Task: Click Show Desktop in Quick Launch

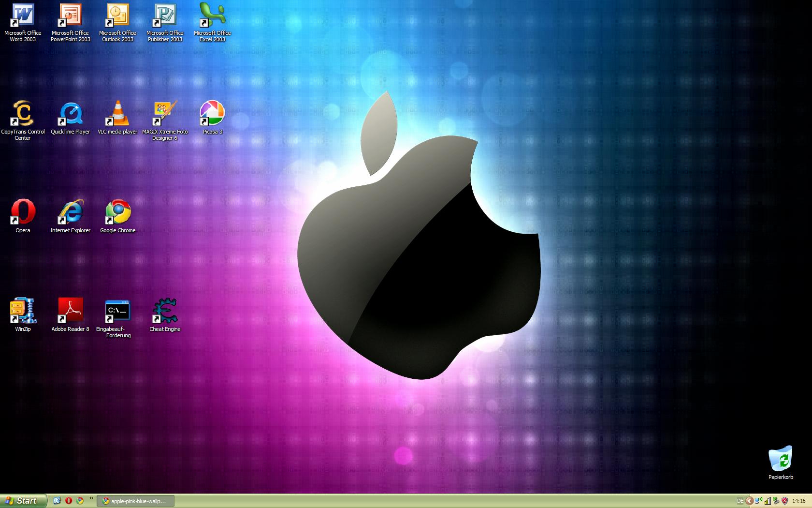Action: pyautogui.click(x=57, y=501)
